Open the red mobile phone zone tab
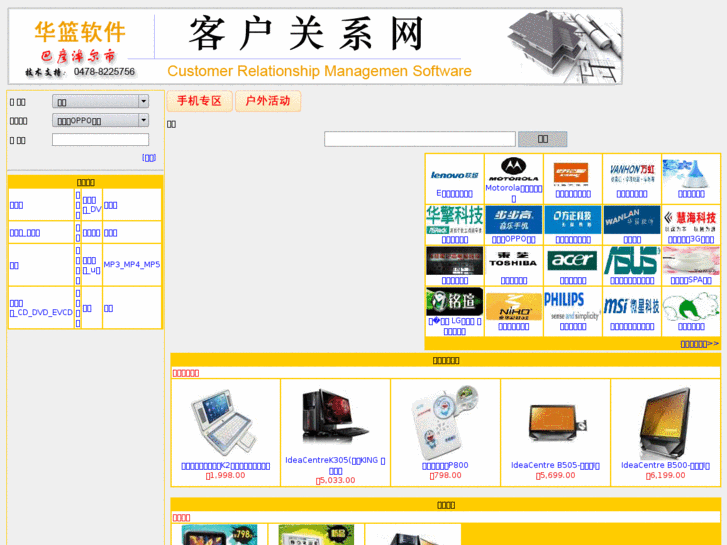The image size is (727, 545). (199, 101)
